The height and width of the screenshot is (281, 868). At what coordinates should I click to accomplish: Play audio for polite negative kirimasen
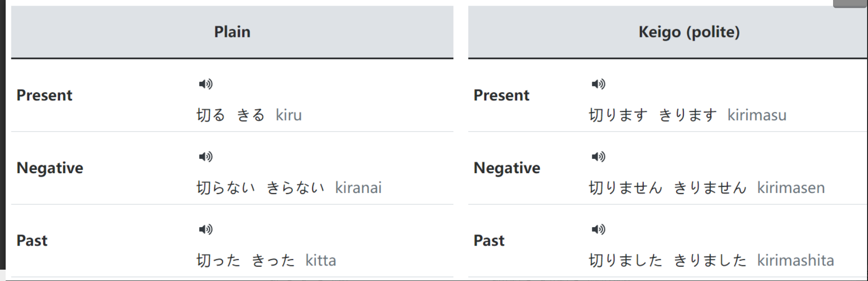click(598, 157)
